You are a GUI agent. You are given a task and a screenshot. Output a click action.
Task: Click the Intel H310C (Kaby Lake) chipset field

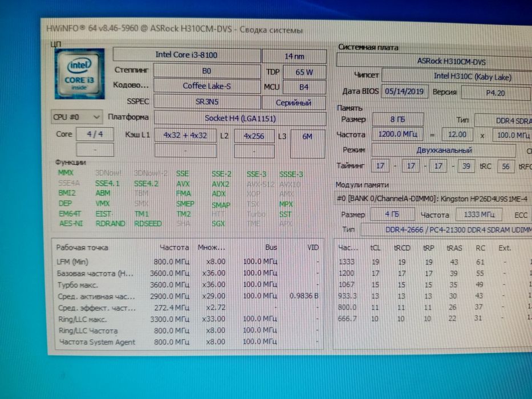[x=457, y=76]
